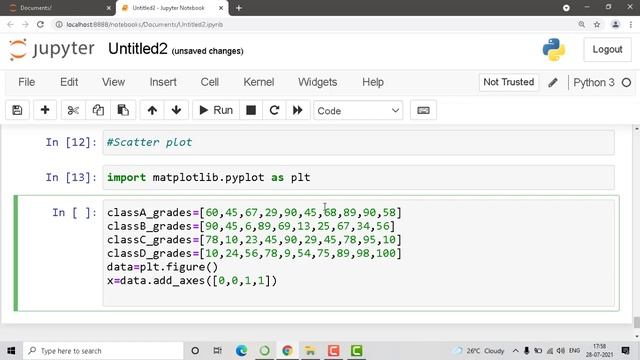Click the In [12]: prompt
Image resolution: width=640 pixels, height=360 pixels.
coord(71,142)
